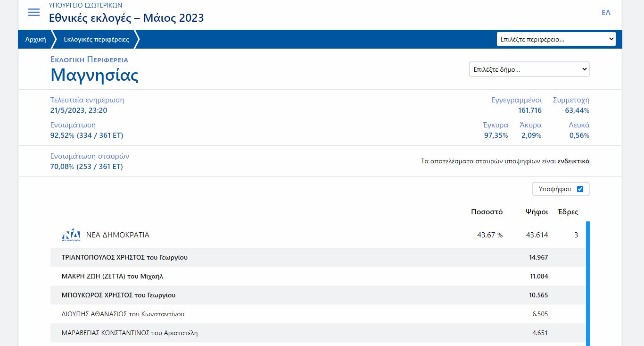Viewport: 644px width, 346px height.
Task: Click the Ποσοστό column header
Action: pyautogui.click(x=487, y=212)
